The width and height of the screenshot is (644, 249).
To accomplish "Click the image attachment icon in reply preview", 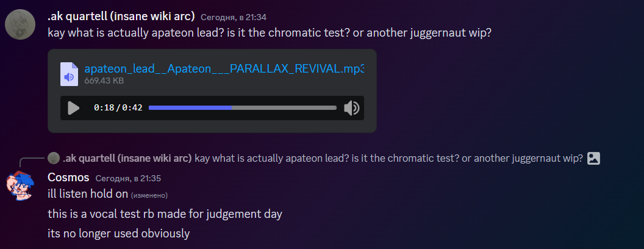I will pyautogui.click(x=593, y=158).
